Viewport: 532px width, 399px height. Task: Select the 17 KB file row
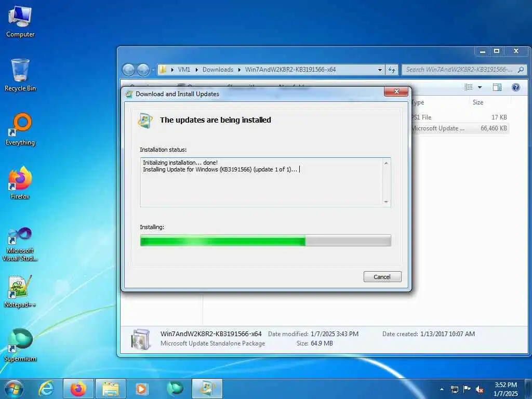tap(460, 117)
